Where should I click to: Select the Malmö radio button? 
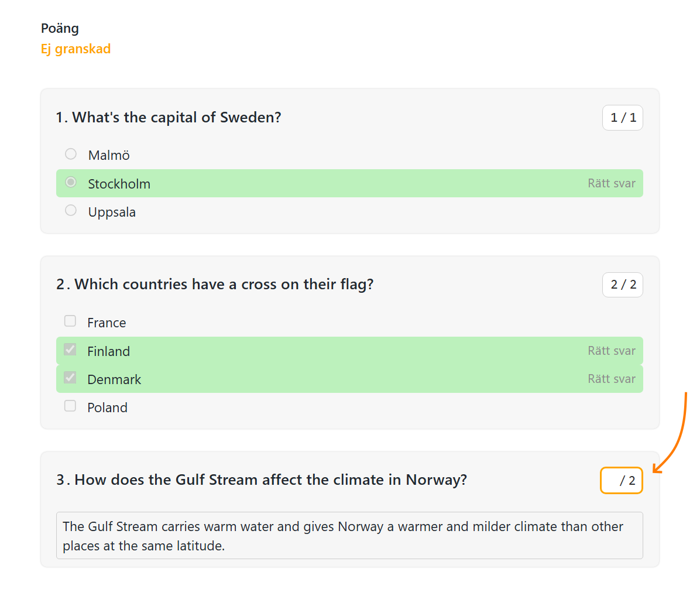click(x=71, y=154)
